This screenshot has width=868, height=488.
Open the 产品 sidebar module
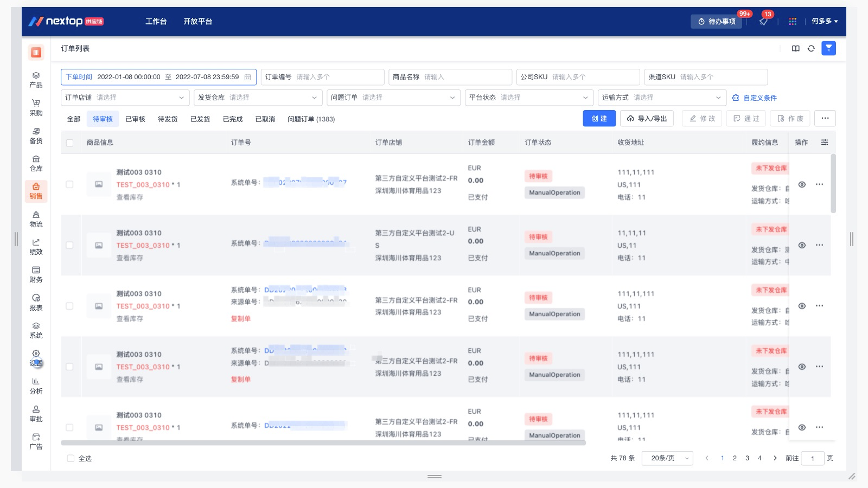coord(36,80)
